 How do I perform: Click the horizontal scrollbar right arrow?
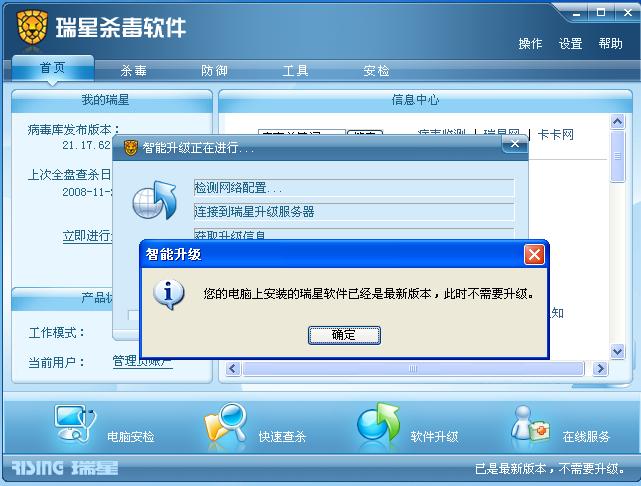(x=600, y=369)
